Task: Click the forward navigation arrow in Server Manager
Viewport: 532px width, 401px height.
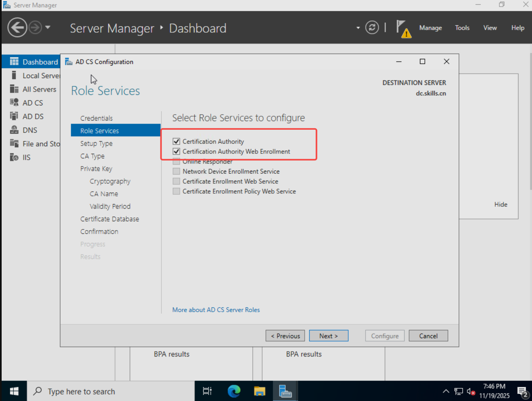Action: 35,28
